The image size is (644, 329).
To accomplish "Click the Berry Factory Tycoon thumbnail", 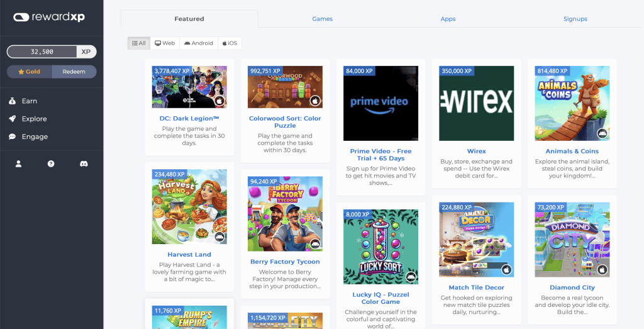I will (x=285, y=214).
